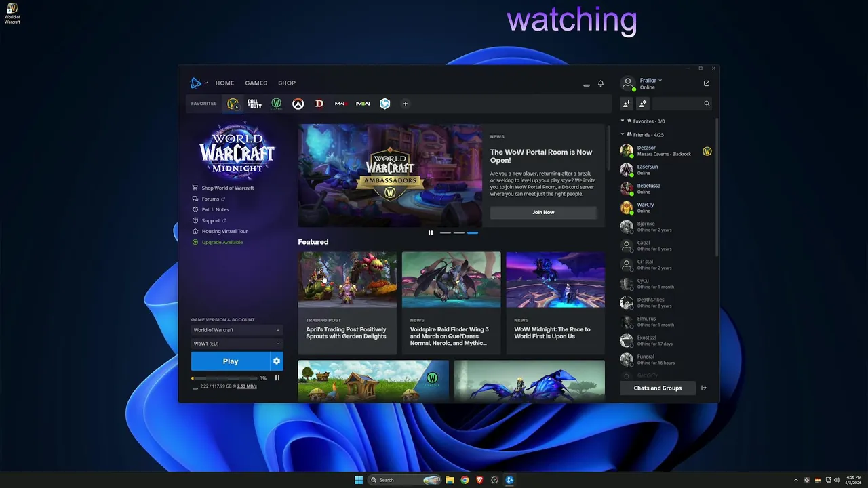
Task: Open the Support link
Action: coord(210,220)
